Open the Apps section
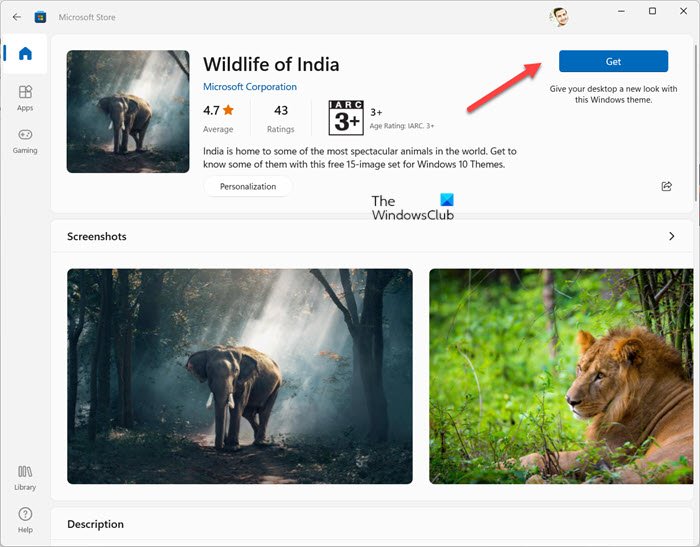 point(25,97)
